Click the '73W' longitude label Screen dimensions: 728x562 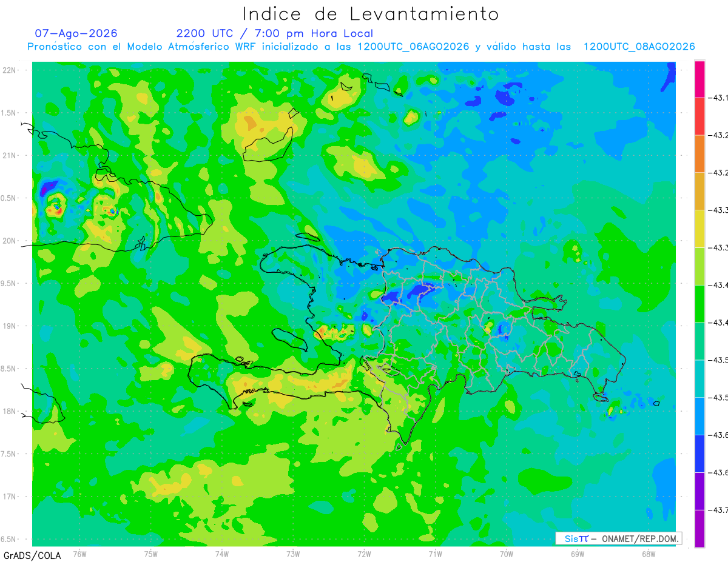coord(293,554)
